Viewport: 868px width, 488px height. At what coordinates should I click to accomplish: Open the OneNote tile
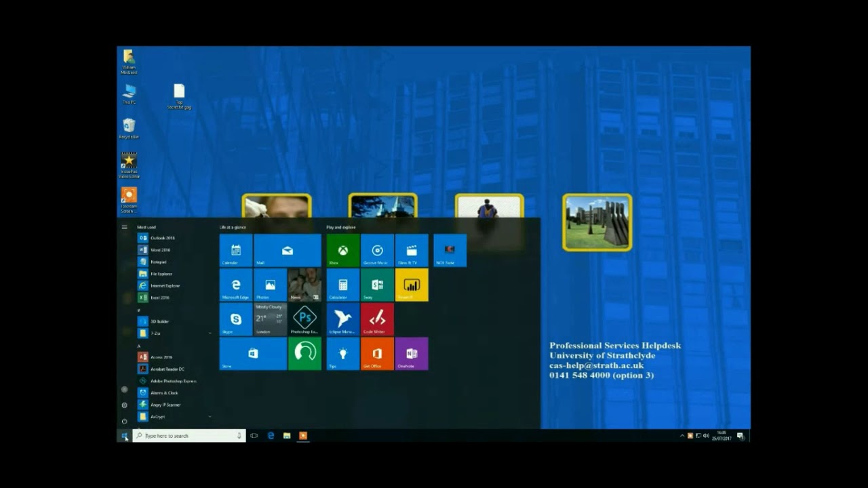[x=412, y=354]
